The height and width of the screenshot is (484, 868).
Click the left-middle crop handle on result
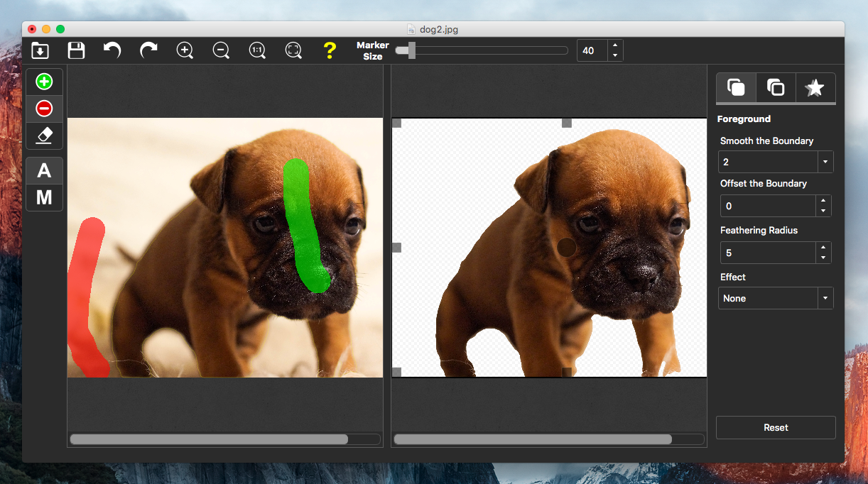396,248
